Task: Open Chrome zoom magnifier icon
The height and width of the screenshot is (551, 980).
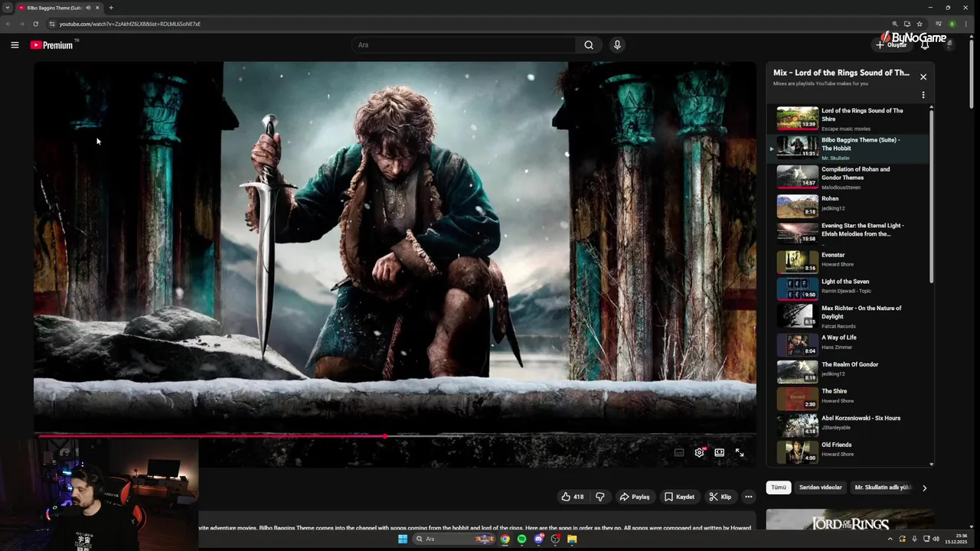Action: (x=894, y=24)
